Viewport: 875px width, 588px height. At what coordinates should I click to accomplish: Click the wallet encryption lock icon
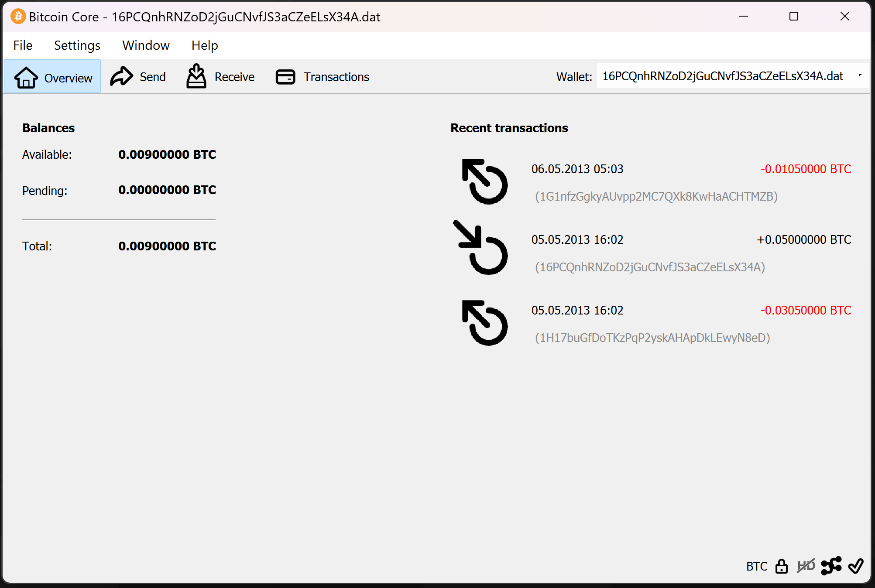781,566
